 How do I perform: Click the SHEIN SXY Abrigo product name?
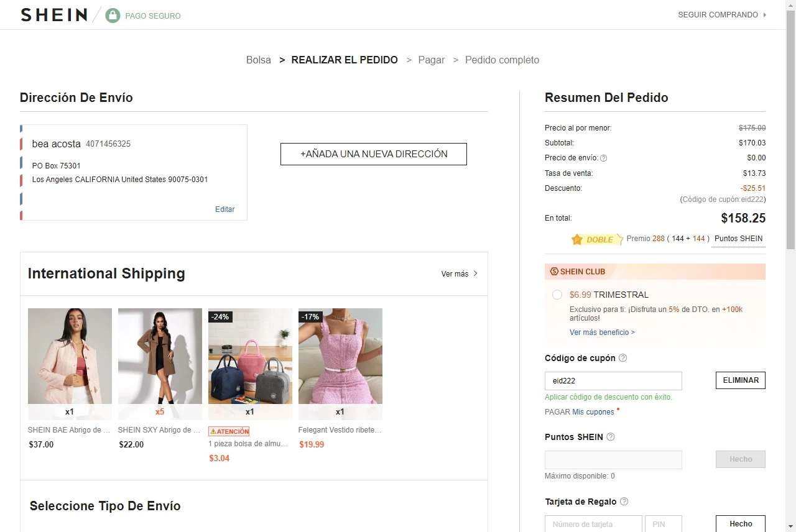point(159,430)
